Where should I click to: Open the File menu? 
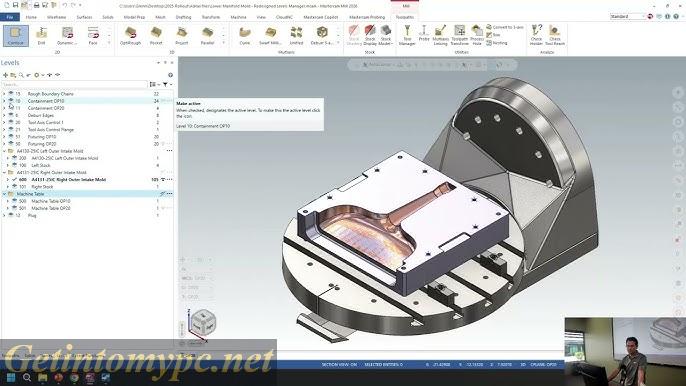coord(10,17)
